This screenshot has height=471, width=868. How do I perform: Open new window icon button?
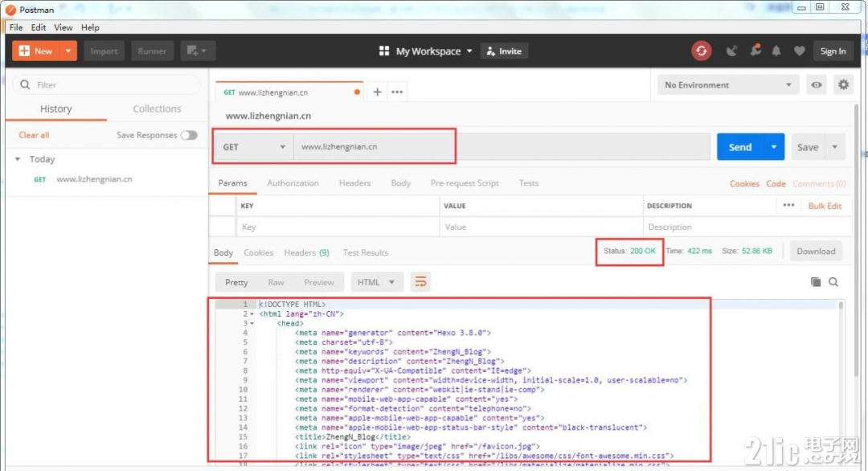pos(197,51)
